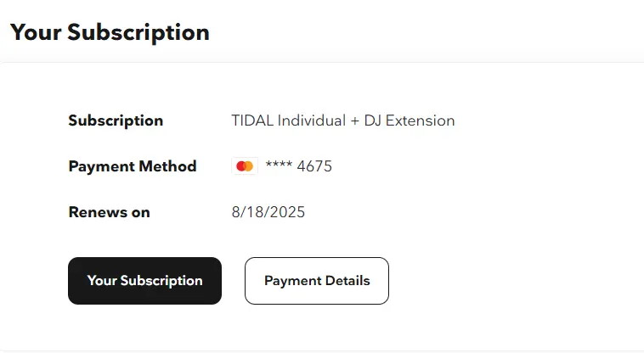Click the Payment Method label
Image resolution: width=644 pixels, height=353 pixels.
point(133,166)
